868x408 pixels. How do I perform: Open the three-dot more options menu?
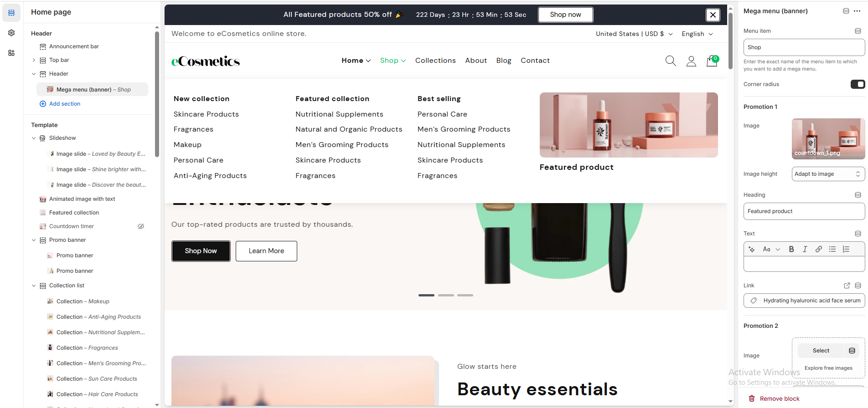point(857,11)
